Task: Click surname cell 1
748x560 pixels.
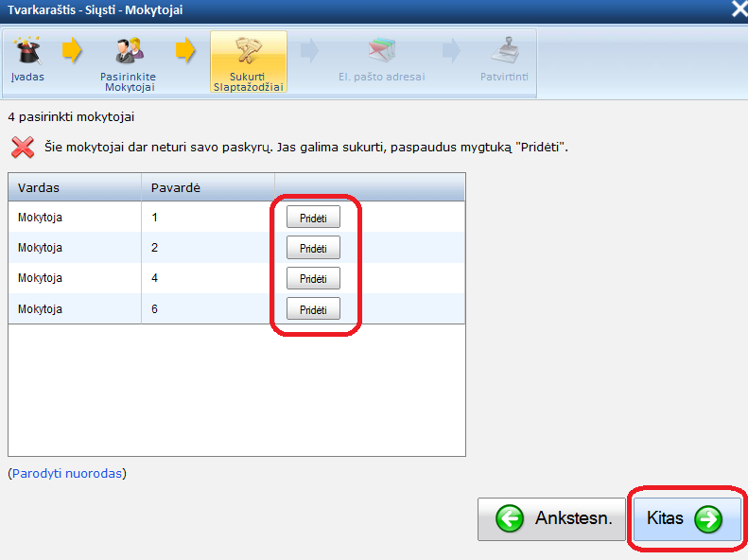Action: (208, 217)
